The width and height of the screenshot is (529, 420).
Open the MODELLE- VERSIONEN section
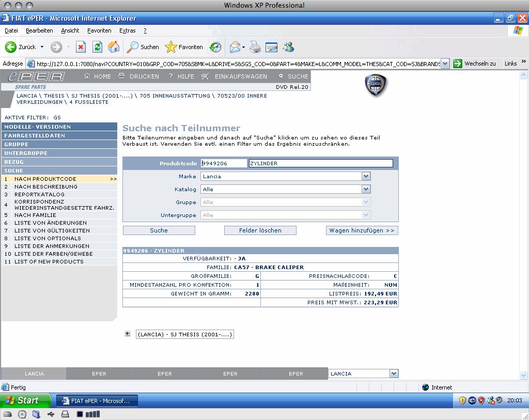[x=59, y=127]
